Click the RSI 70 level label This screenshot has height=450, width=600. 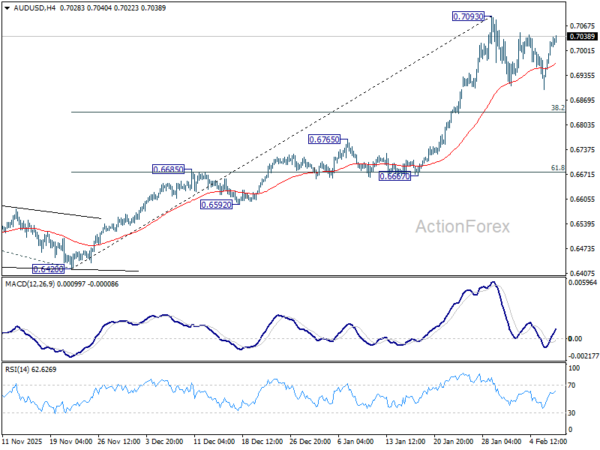point(572,385)
